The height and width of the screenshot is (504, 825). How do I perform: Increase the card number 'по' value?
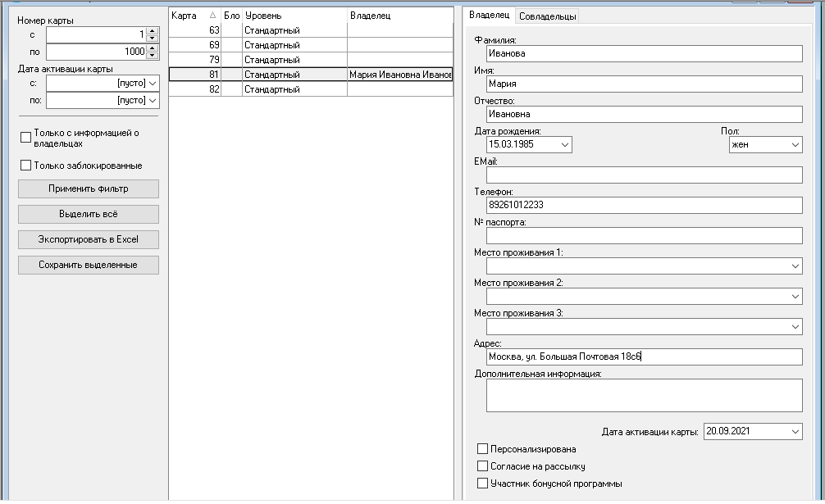click(152, 48)
